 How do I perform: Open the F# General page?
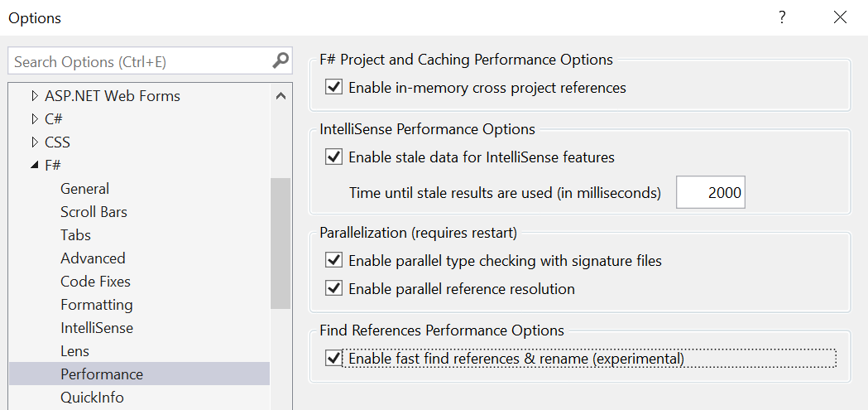(84, 189)
